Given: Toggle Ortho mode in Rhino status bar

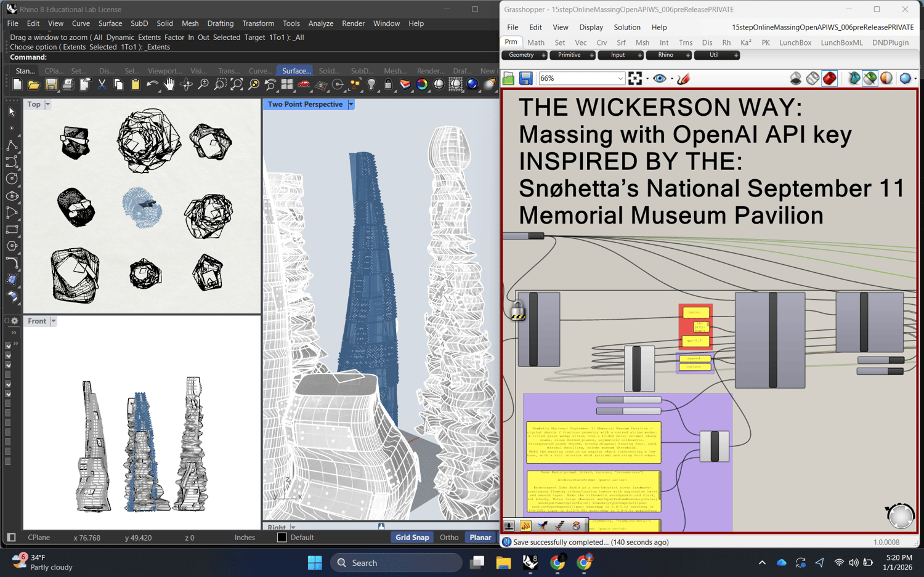Looking at the screenshot, I should 449,538.
